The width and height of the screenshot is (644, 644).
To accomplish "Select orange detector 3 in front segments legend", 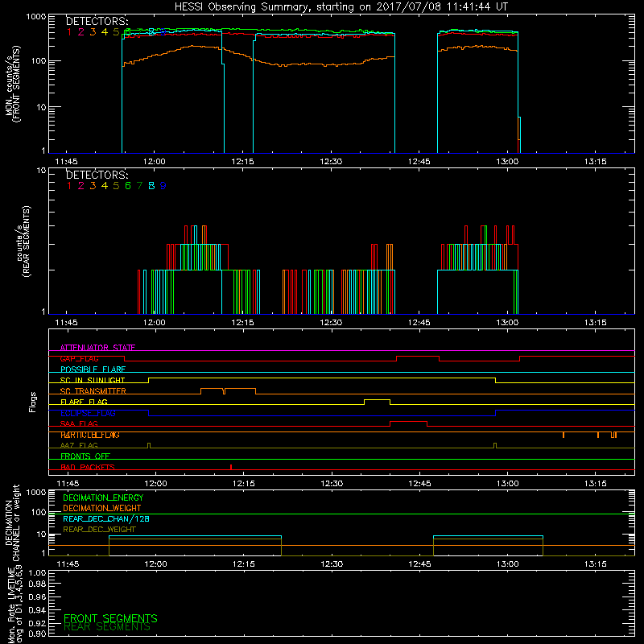I will click(x=93, y=31).
